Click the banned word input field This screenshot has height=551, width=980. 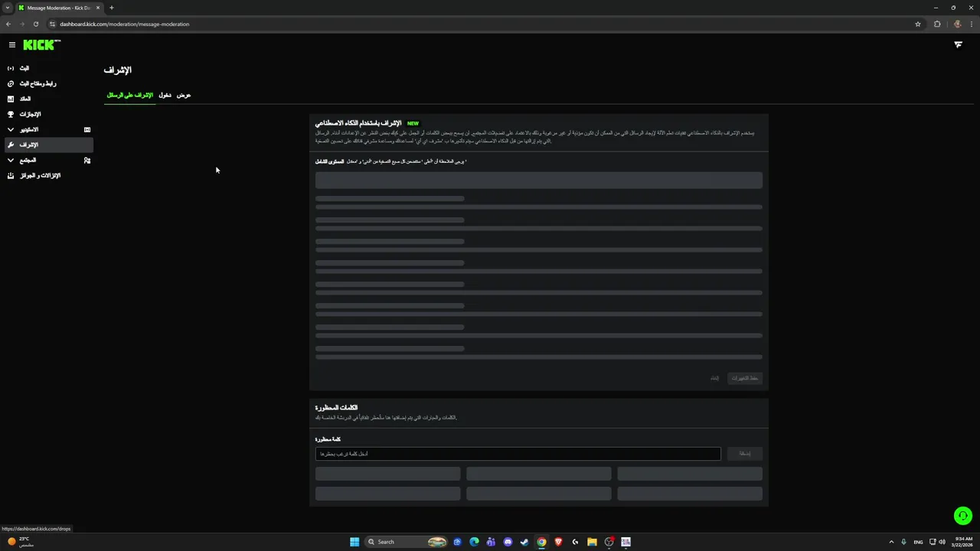pyautogui.click(x=518, y=454)
